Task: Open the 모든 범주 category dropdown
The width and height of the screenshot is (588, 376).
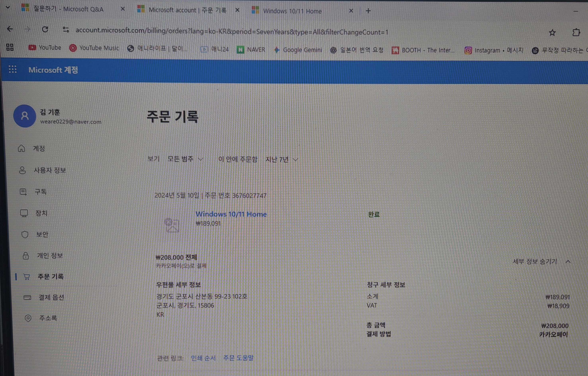Action: 186,159
